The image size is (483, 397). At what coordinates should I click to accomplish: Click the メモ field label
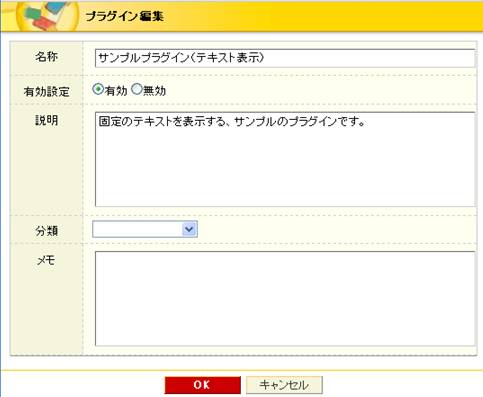pos(46,260)
